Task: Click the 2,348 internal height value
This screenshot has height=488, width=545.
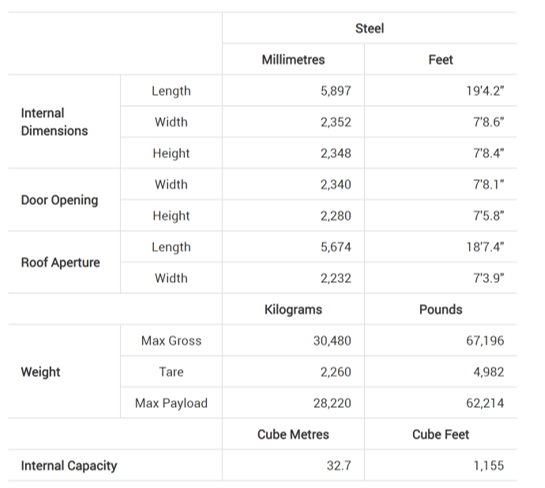Action: [x=336, y=153]
